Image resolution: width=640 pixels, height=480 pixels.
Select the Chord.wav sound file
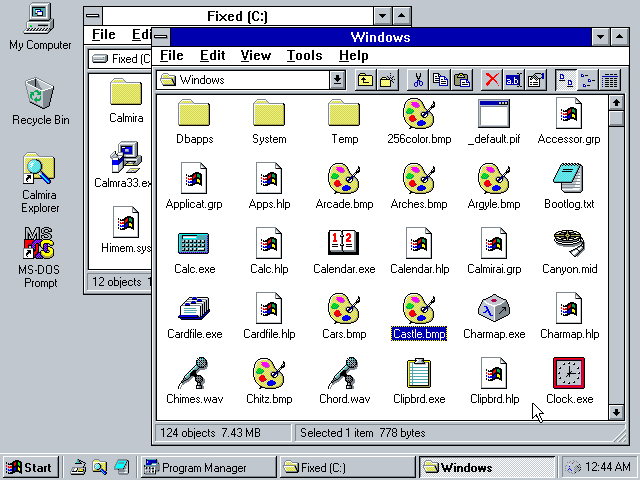pos(344,382)
